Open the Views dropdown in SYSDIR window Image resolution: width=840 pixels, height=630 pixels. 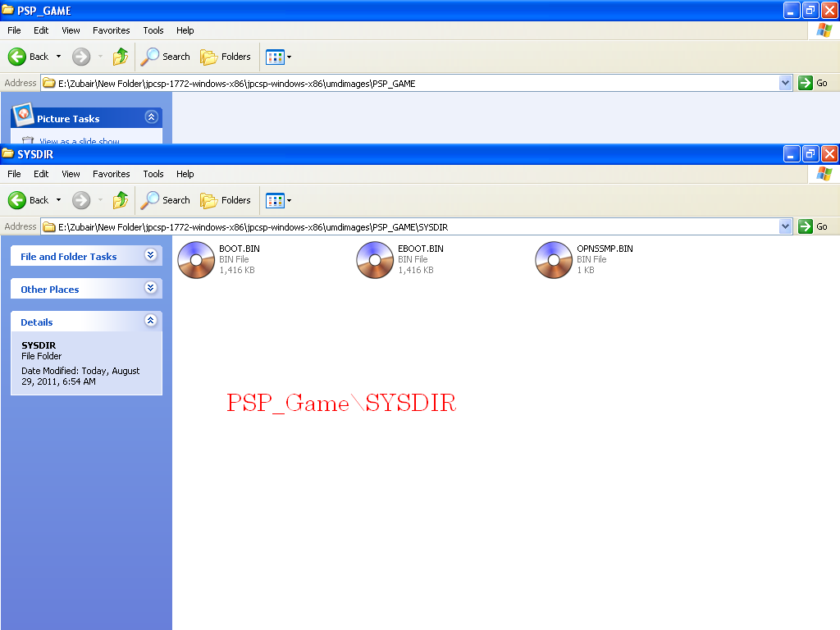279,200
